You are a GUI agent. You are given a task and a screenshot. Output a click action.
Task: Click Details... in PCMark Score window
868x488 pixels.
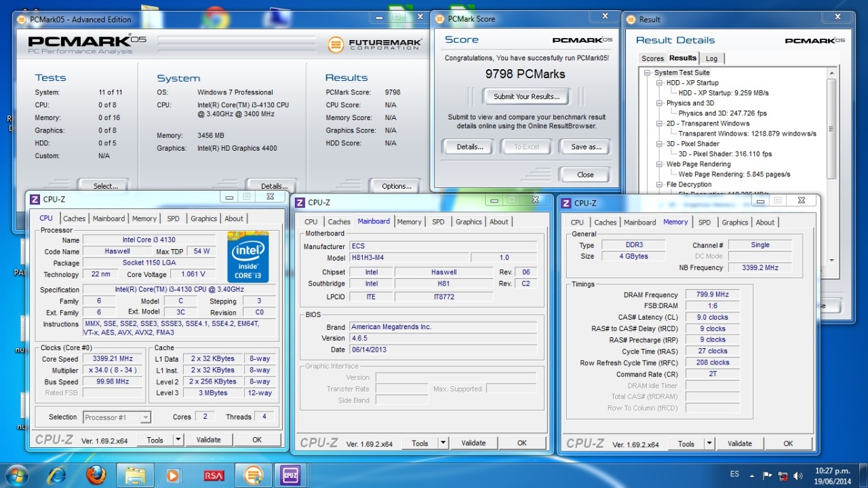pyautogui.click(x=469, y=147)
